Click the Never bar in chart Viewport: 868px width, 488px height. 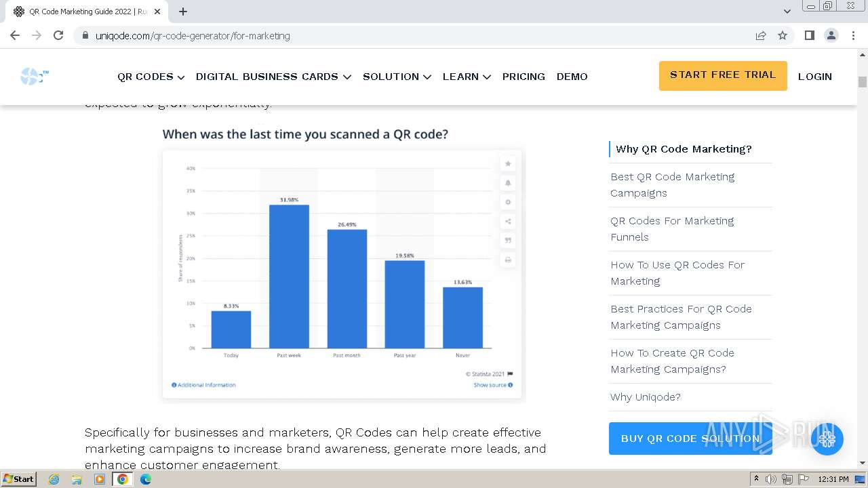[x=463, y=318]
